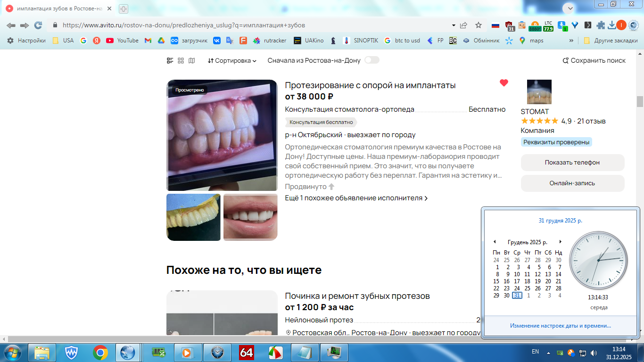Screen dimensions: 644x362
Task: Open the smiling lips thumbnail
Action: tap(250, 217)
